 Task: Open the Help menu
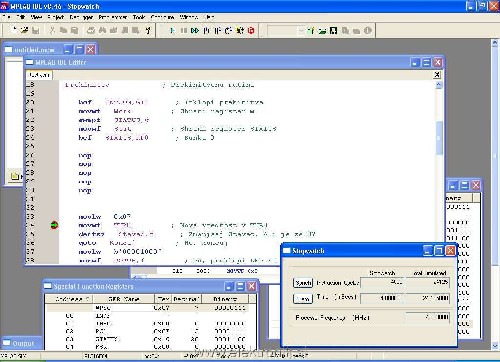coord(209,17)
